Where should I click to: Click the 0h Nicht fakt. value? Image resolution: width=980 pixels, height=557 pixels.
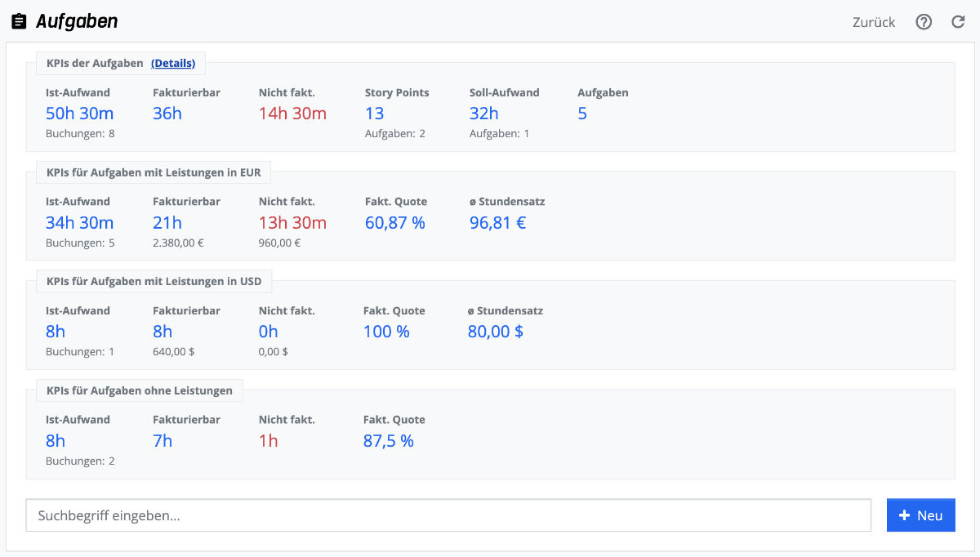[x=269, y=332]
